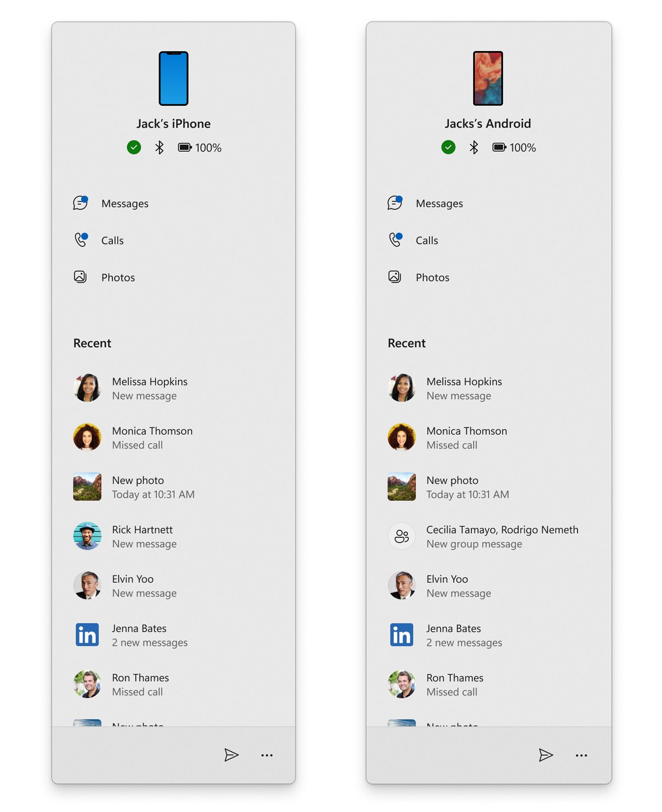This screenshot has width=662, height=812.
Task: Click the battery icon under Jack's iPhone
Action: [185, 147]
